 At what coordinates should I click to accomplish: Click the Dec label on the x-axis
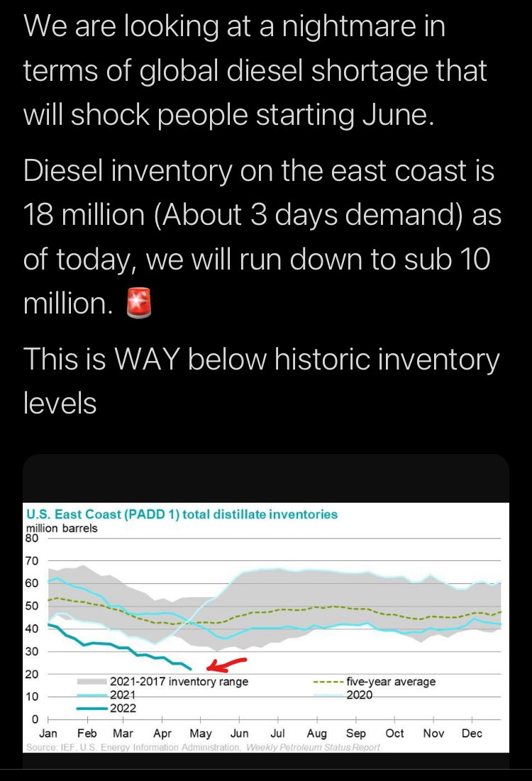(x=472, y=733)
